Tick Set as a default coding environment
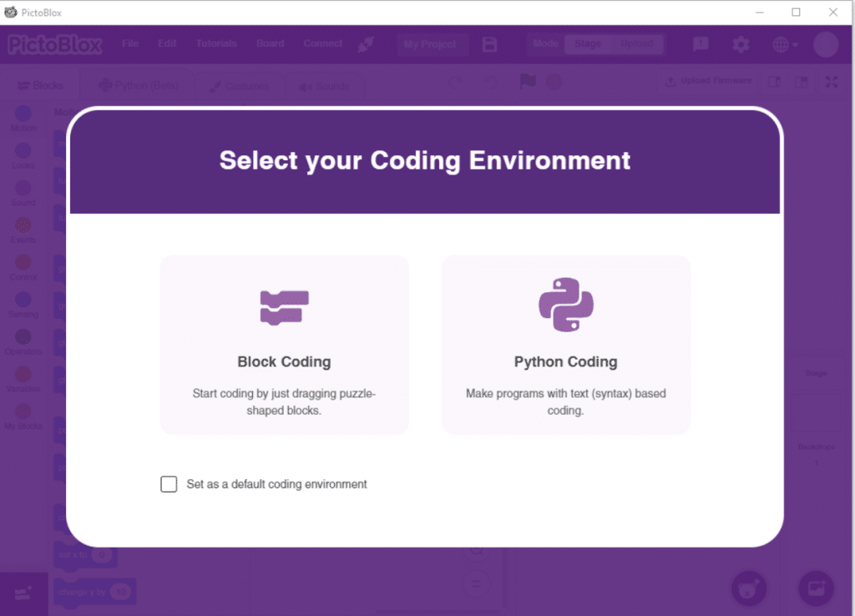855x616 pixels. point(169,484)
